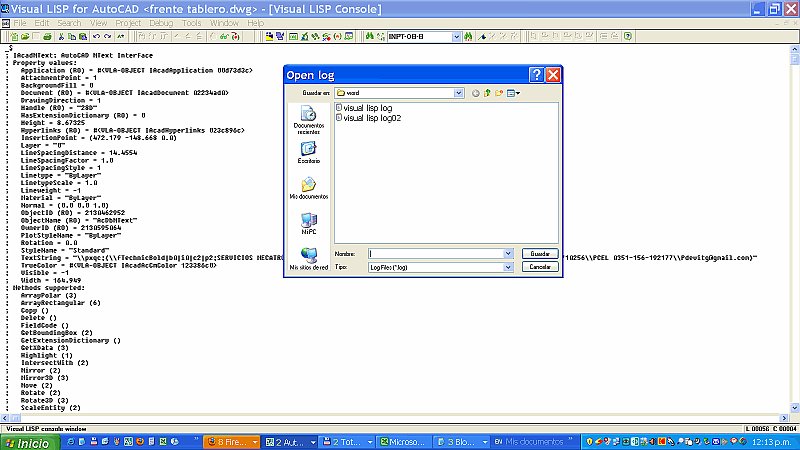Select Escritorio in dialog places bar
This screenshot has width=800, height=450.
click(309, 153)
